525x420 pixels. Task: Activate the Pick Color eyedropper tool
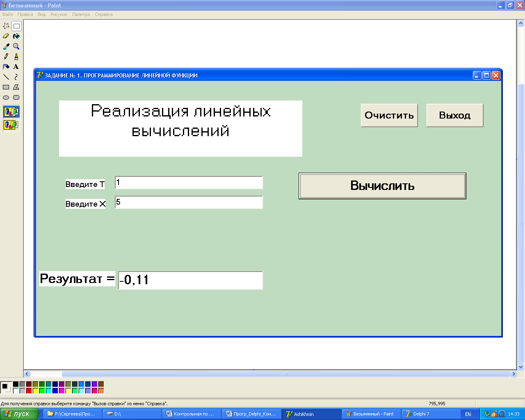[x=6, y=46]
